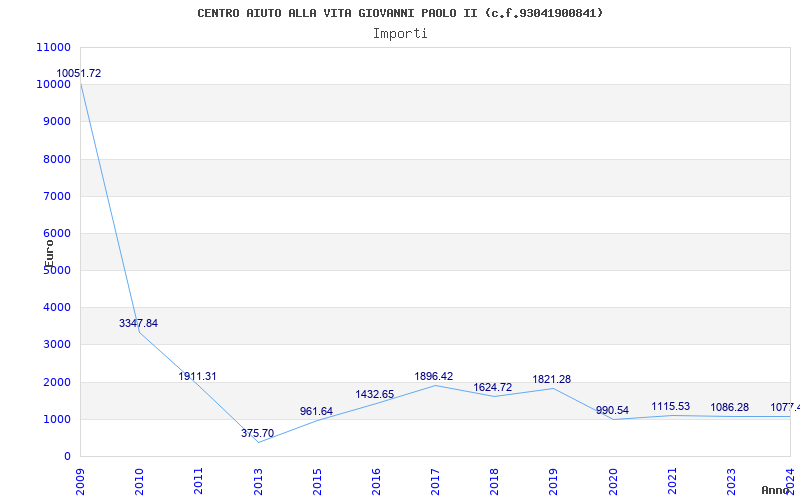The height and width of the screenshot is (500, 800).
Task: Click the 2019 x-axis year label
Action: pos(554,482)
